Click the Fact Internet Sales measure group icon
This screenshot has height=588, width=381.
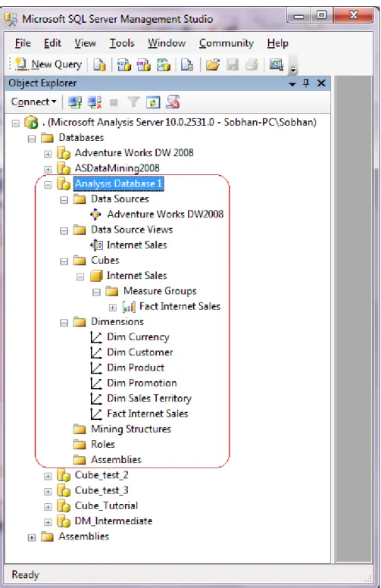(129, 307)
